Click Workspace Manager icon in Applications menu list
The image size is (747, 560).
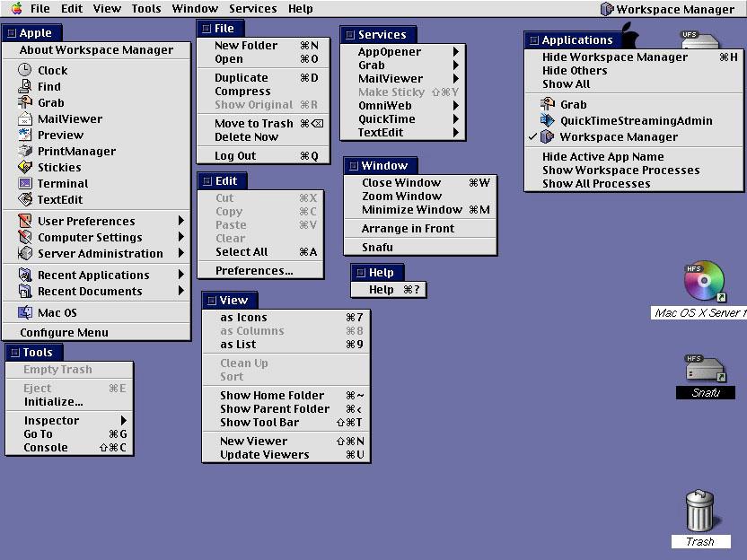click(548, 136)
